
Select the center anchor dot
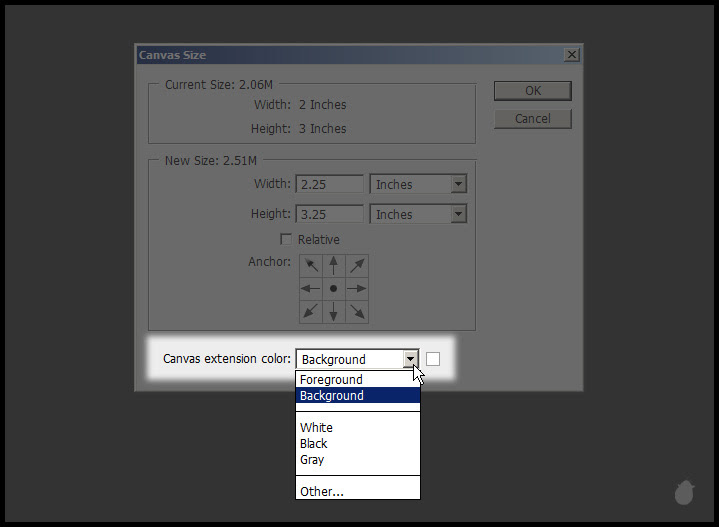coord(334,288)
